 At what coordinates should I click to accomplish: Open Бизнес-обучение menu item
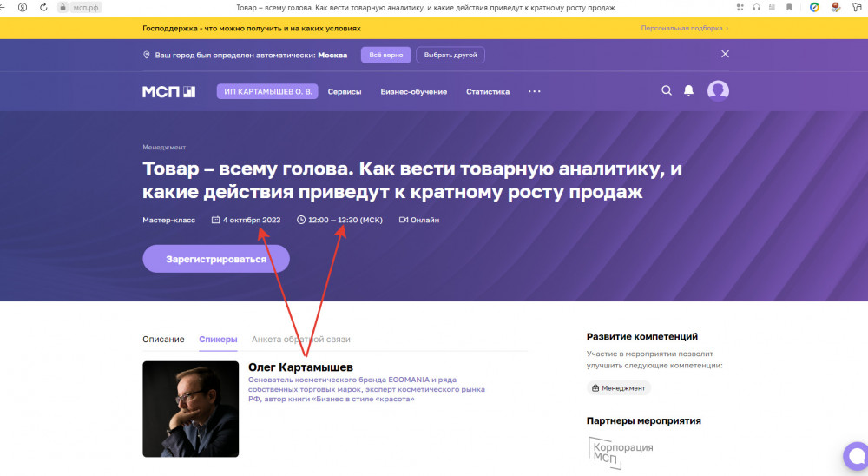413,92
